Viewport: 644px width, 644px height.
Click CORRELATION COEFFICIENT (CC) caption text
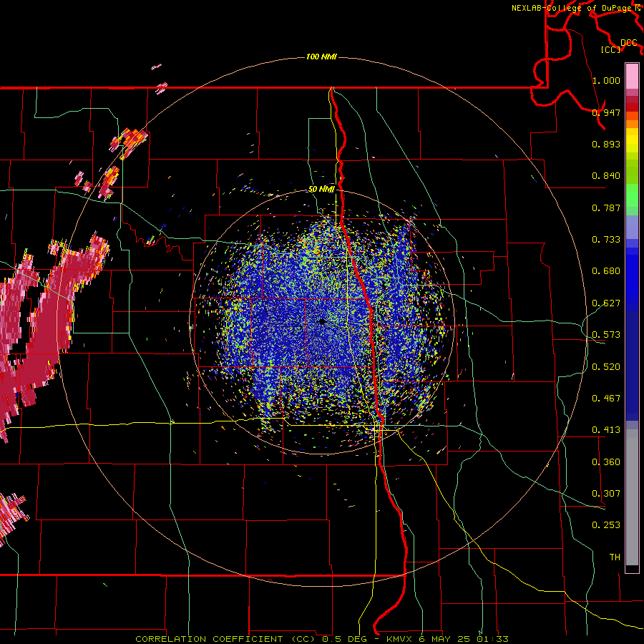[226, 639]
